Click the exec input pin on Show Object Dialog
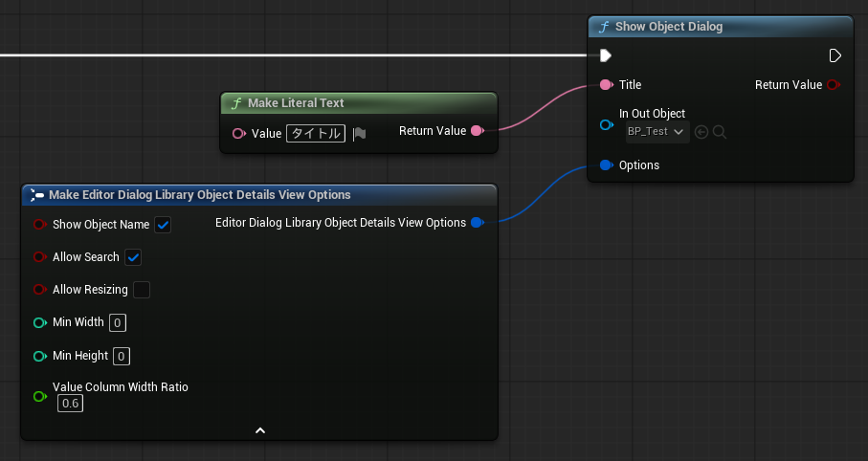Screen dimensions: 868x461 tap(605, 55)
